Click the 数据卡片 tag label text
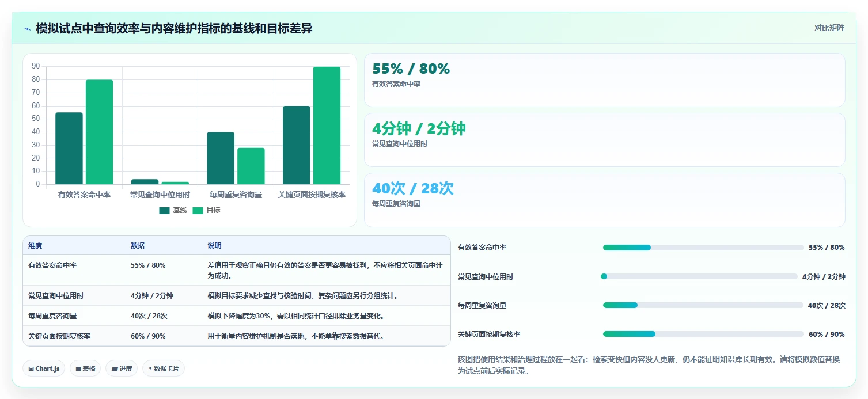868x399 pixels. [x=166, y=368]
